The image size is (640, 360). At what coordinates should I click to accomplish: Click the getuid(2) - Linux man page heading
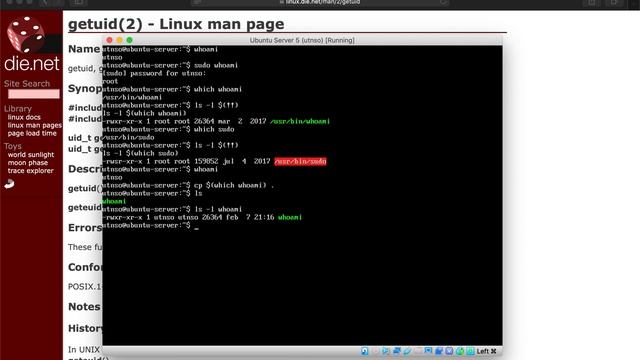click(176, 24)
